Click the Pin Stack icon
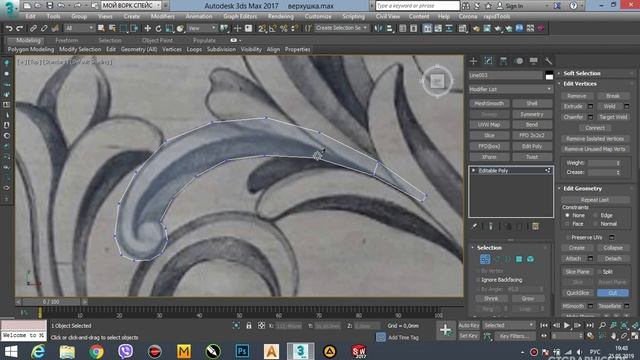The height and width of the screenshot is (360, 640). (x=474, y=226)
